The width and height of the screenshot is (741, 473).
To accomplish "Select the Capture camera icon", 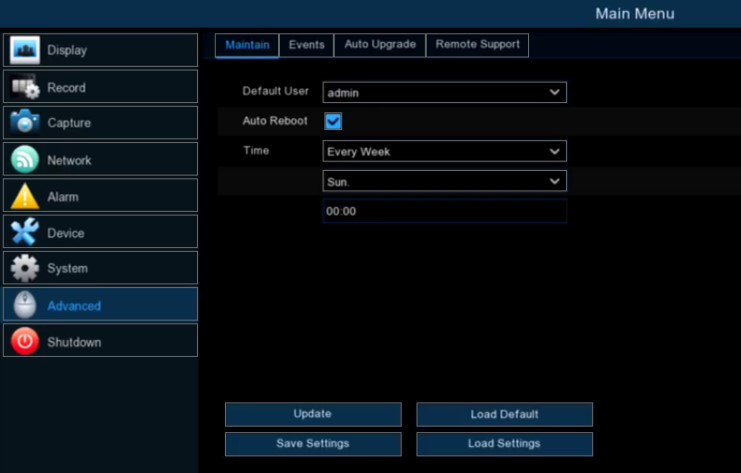I will click(x=25, y=123).
